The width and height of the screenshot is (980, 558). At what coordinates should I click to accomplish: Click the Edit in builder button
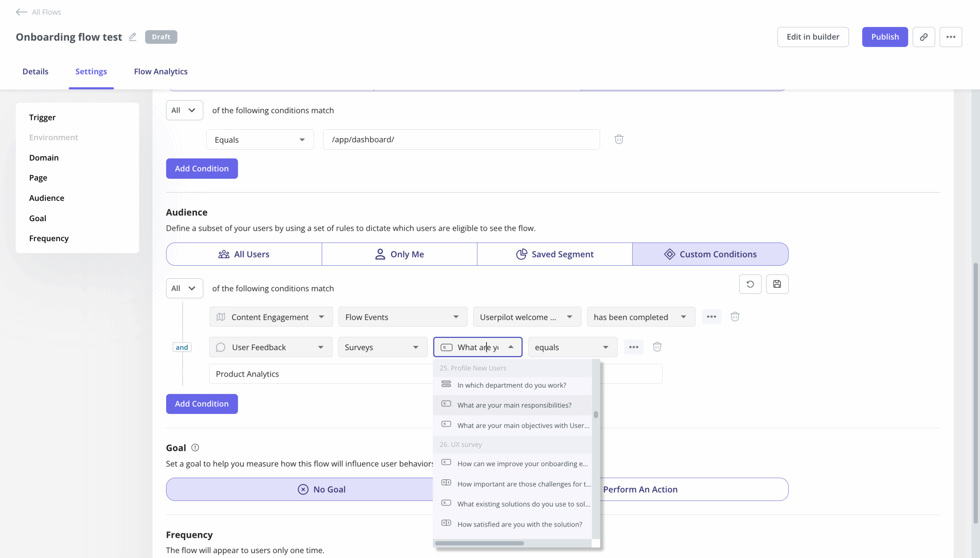coord(813,36)
